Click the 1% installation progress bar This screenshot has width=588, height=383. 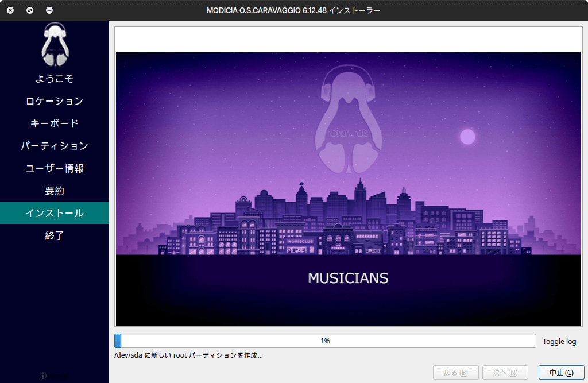pyautogui.click(x=325, y=341)
